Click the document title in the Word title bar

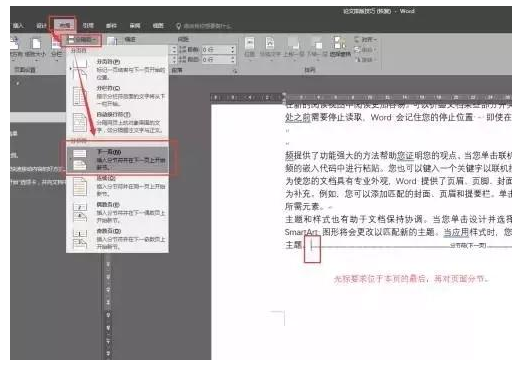tap(379, 11)
